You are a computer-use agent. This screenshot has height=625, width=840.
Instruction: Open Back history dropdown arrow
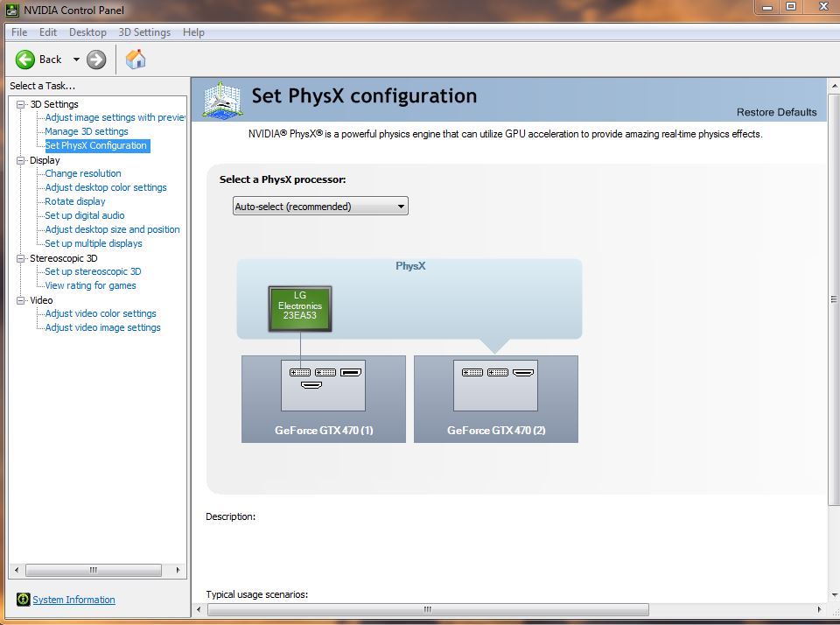pos(76,60)
